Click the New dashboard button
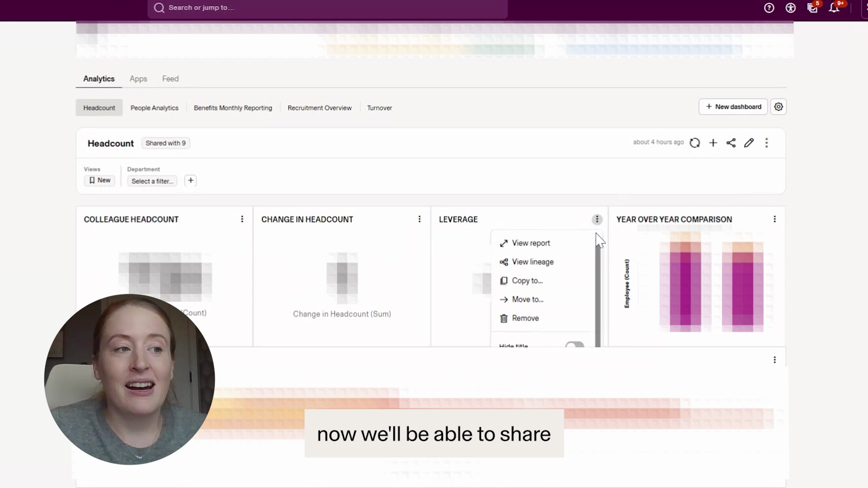Screen dimensions: 868x488 733,107
